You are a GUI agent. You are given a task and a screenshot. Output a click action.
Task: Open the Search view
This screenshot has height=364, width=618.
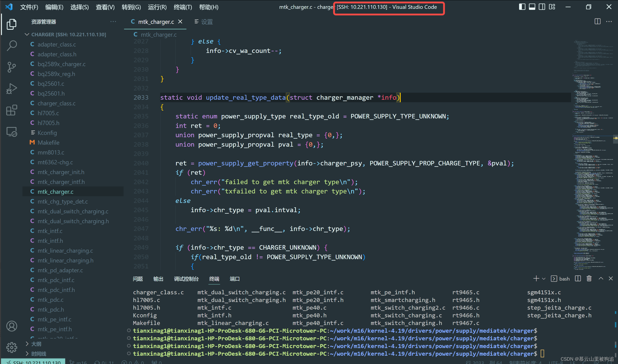12,46
